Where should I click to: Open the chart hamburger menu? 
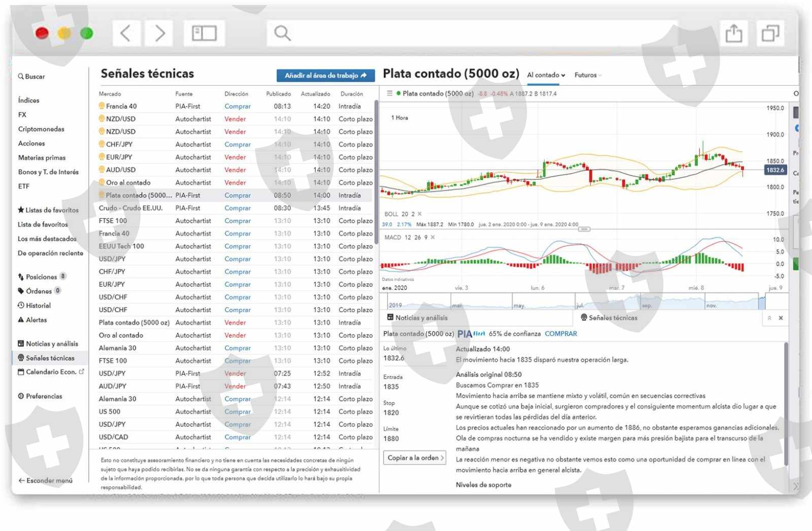pos(390,93)
